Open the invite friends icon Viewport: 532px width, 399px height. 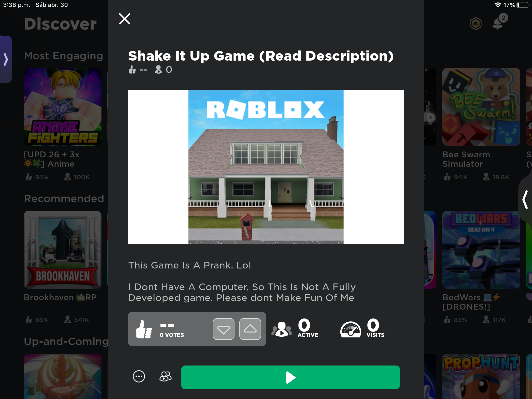166,377
